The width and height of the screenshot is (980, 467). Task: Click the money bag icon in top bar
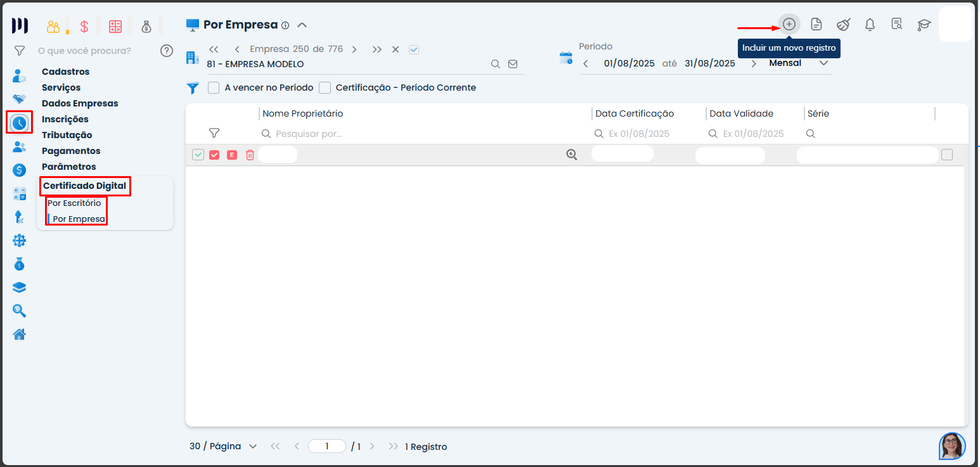click(146, 27)
